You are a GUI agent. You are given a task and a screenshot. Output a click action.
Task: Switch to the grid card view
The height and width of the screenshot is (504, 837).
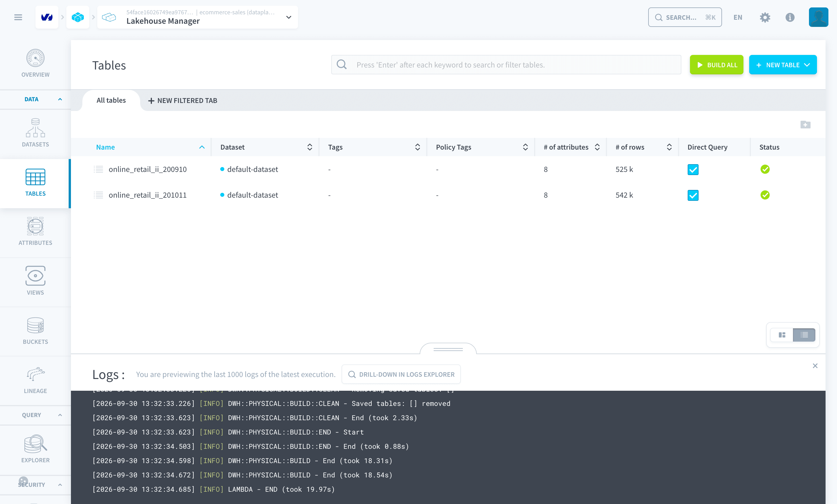coord(782,335)
